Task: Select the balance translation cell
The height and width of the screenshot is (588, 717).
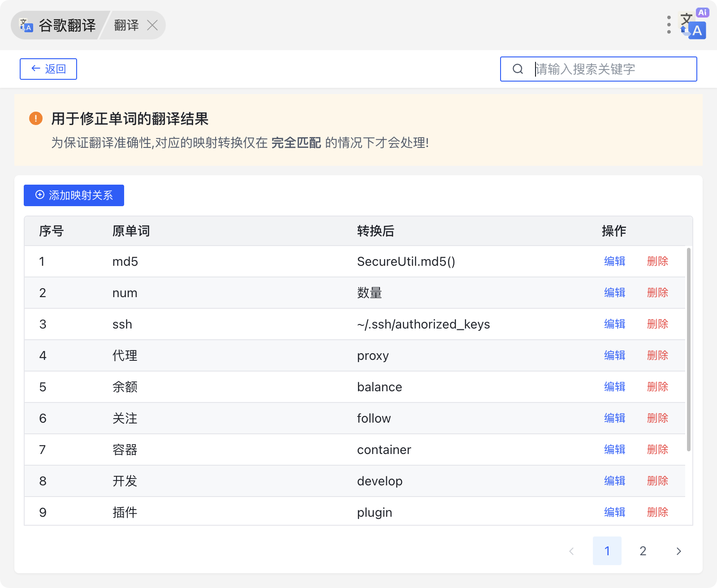Action: tap(380, 387)
